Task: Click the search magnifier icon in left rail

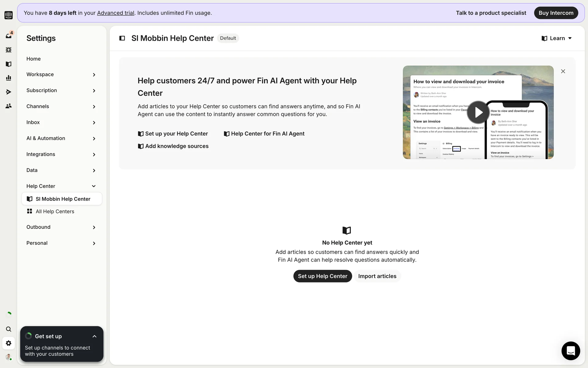Action: click(x=9, y=329)
